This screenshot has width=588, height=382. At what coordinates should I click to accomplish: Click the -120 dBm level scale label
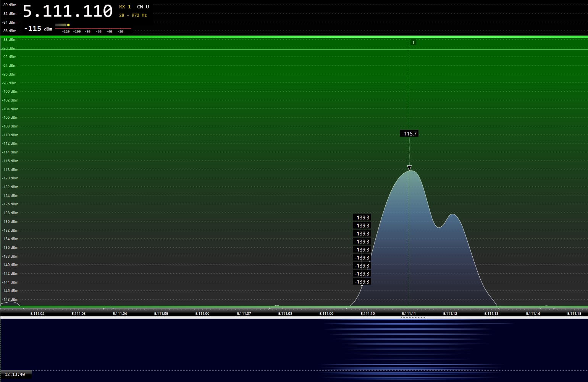point(10,178)
